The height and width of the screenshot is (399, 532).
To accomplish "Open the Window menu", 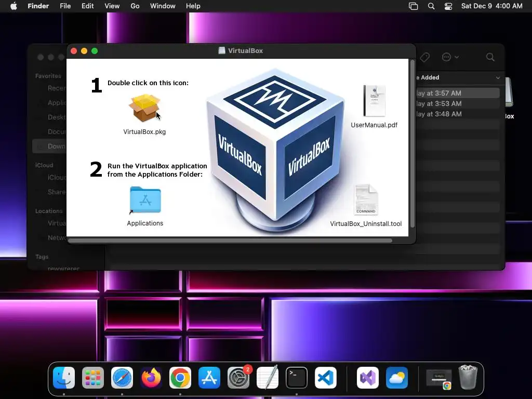I will pos(163,6).
